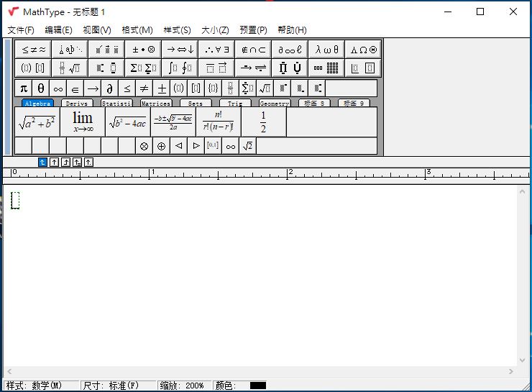Screen dimensions: 532x392
Task: Select the left-aligned tab stop
Action: 42,162
